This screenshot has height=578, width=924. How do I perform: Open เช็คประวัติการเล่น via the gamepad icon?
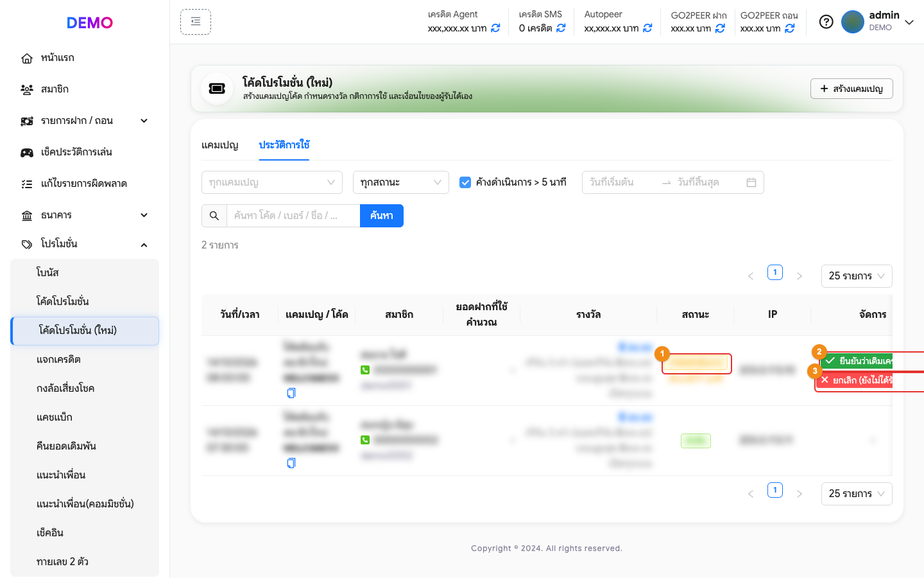[27, 153]
